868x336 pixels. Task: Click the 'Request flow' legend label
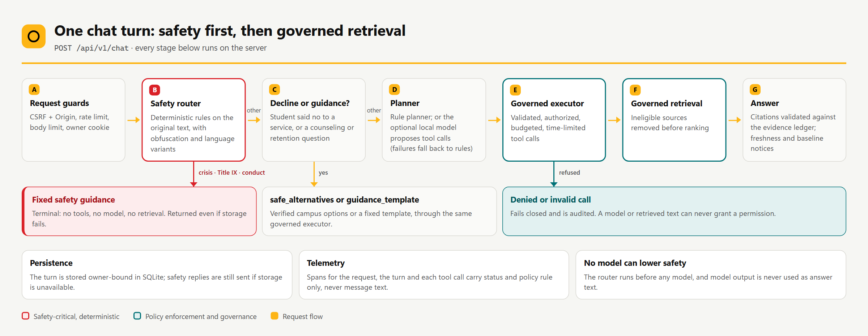pyautogui.click(x=303, y=316)
